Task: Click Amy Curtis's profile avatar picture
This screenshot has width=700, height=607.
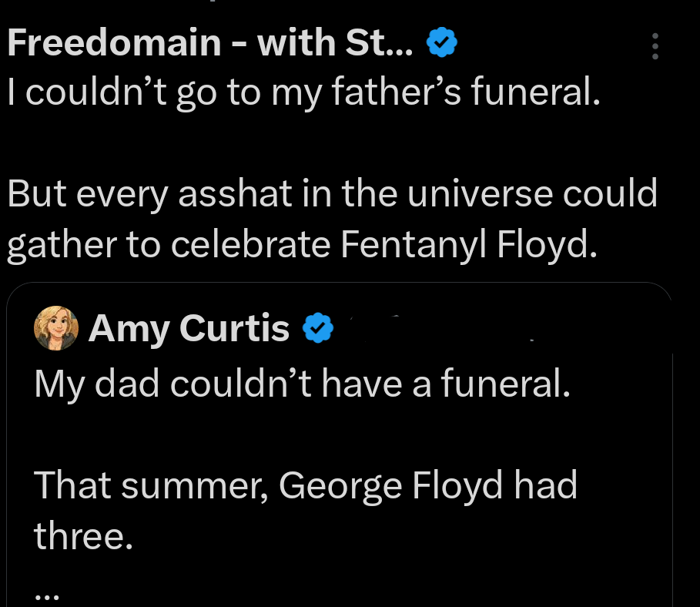Action: [55, 327]
